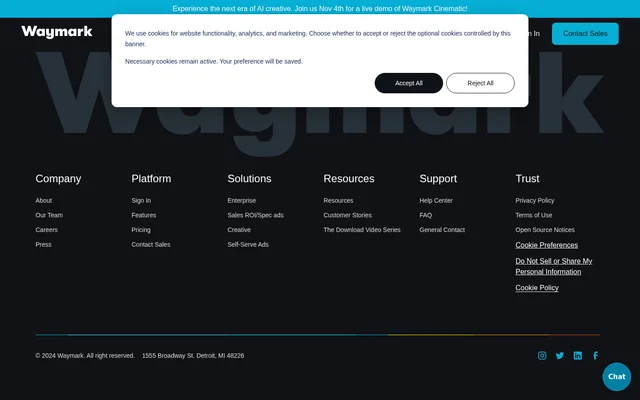Screen dimensions: 640x400
Task: Click Resources link under Resources heading
Action: 338,200
